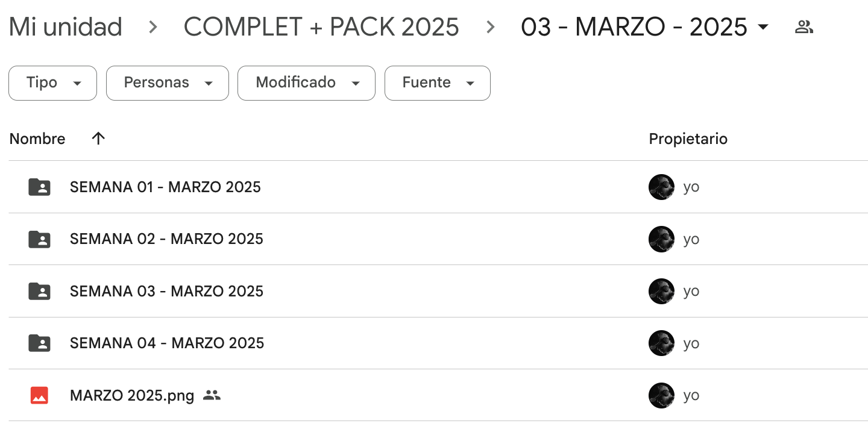This screenshot has height=441, width=868.
Task: Select the SEMANA 03 - MARZO 2025 folder name
Action: pyautogui.click(x=166, y=291)
